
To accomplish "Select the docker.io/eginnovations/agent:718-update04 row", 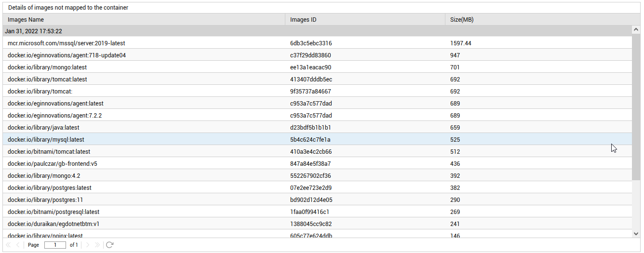I will click(x=318, y=55).
